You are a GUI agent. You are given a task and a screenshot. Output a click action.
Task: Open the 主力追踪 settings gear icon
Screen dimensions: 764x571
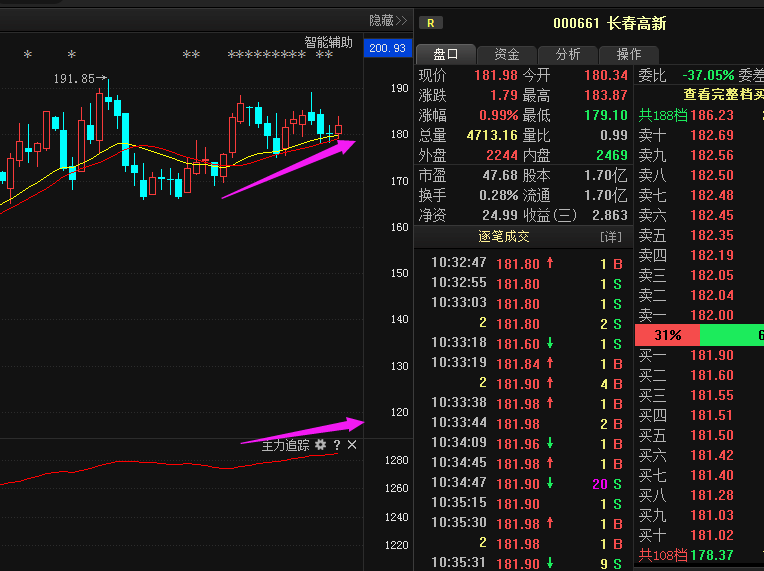click(320, 444)
